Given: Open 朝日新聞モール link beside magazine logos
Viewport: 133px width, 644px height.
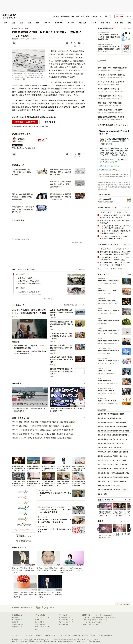Looking at the screenshot, I should (x=24, y=540).
